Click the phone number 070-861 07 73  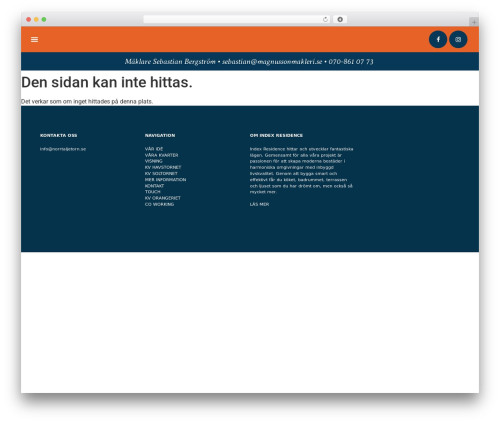(351, 62)
